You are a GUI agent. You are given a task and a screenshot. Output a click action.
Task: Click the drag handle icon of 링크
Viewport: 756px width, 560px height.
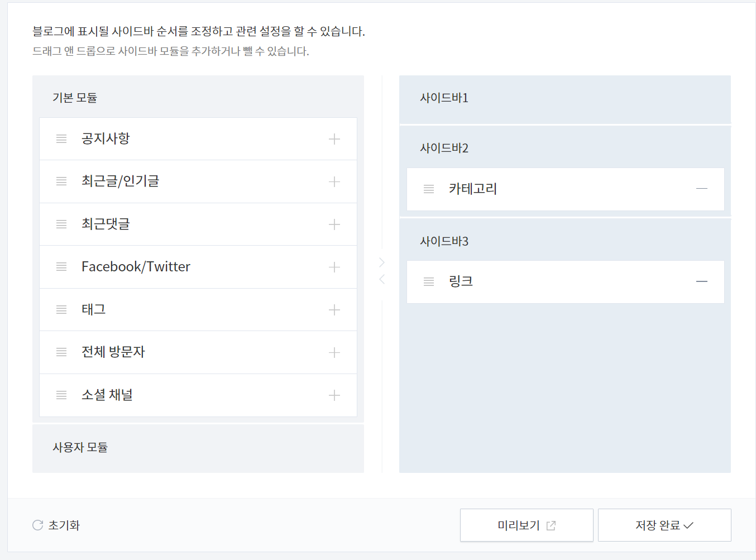click(x=428, y=281)
